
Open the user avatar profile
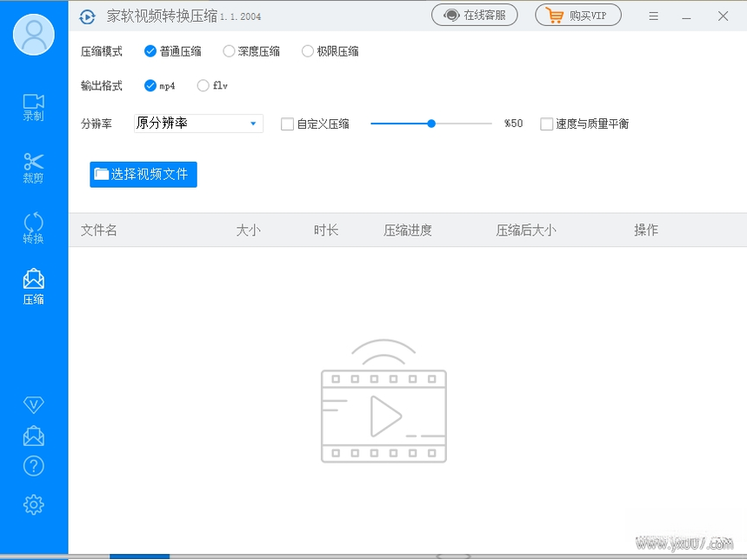tap(33, 35)
